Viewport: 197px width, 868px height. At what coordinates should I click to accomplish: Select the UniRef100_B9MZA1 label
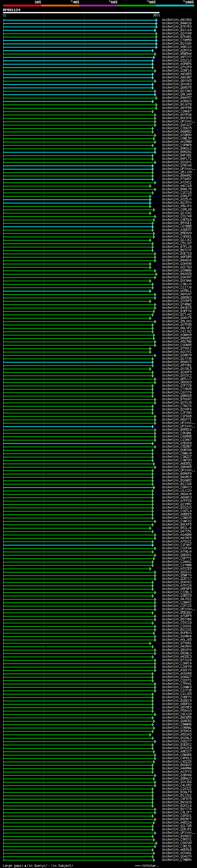click(x=177, y=152)
